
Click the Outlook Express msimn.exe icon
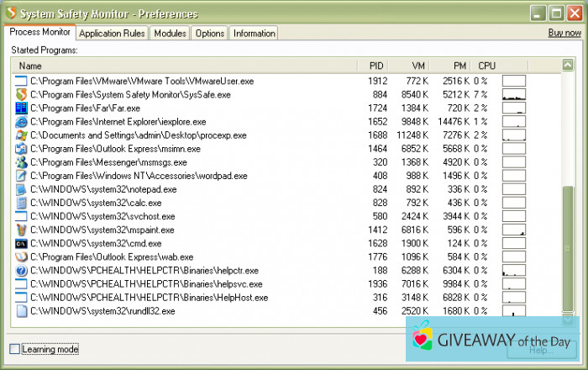coord(22,149)
